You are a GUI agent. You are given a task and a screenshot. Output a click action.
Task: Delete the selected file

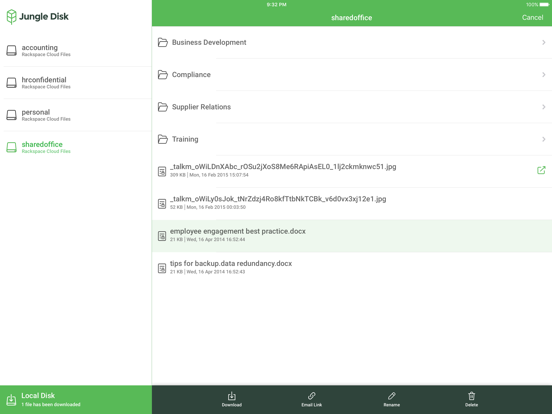(471, 399)
